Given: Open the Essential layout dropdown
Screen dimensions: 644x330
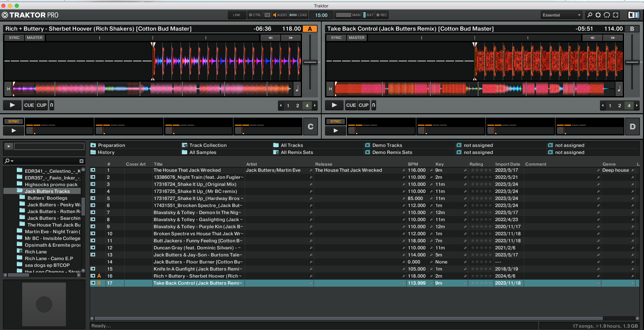Looking at the screenshot, I should 562,15.
